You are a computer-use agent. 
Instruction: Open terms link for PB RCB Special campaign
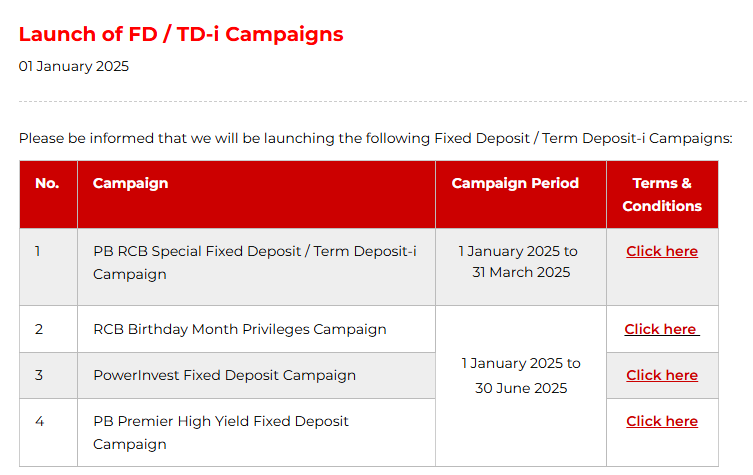(662, 251)
